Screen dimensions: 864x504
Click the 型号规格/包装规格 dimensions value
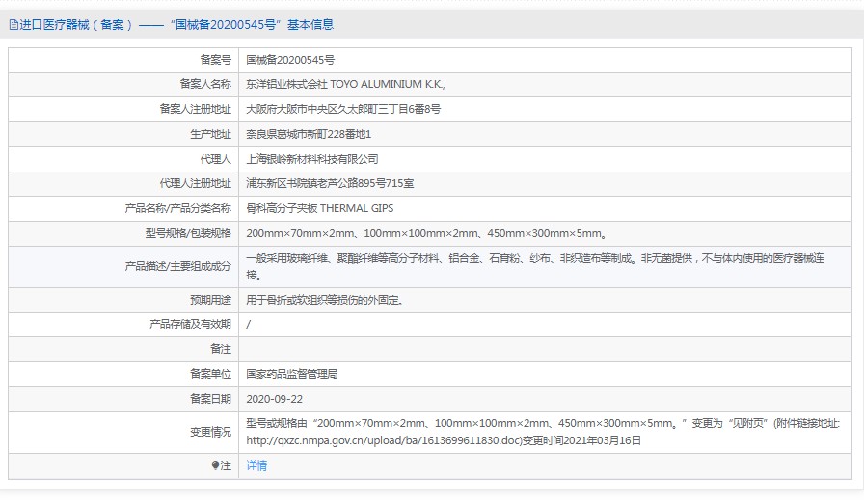pos(425,233)
